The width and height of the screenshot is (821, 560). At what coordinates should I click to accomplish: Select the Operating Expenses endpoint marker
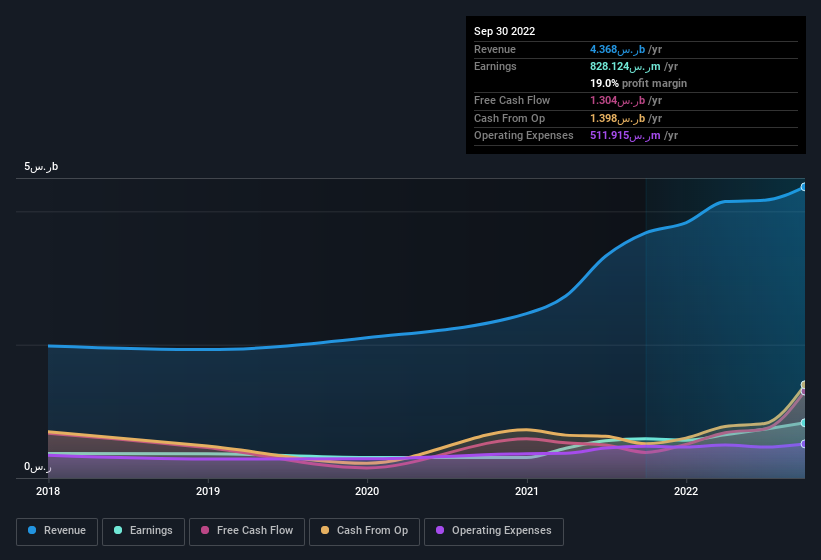pyautogui.click(x=804, y=444)
